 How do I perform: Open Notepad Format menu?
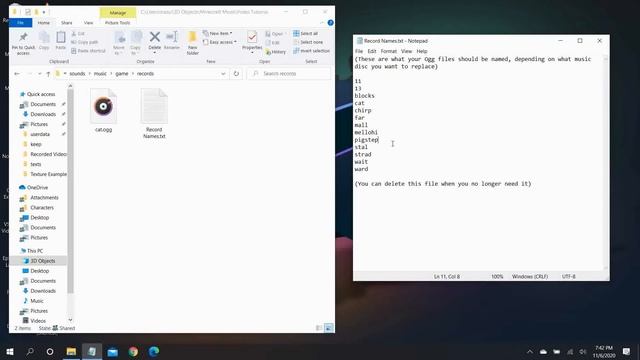[389, 51]
